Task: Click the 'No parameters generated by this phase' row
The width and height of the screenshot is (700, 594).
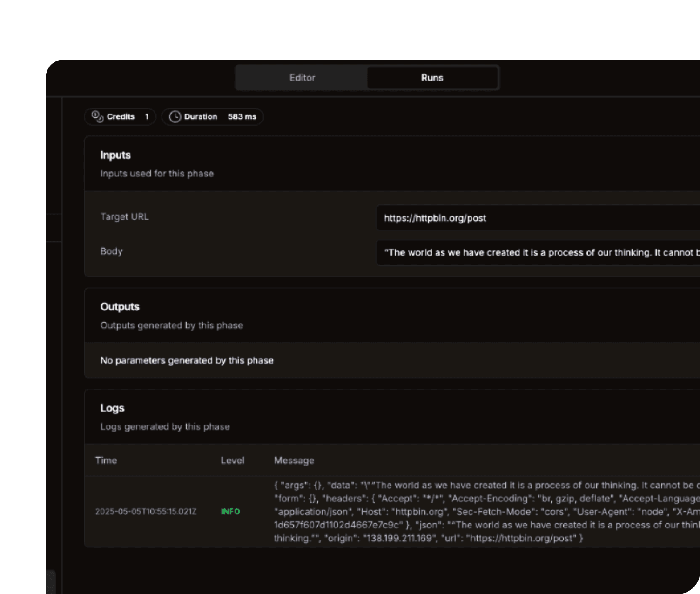Action: click(187, 360)
